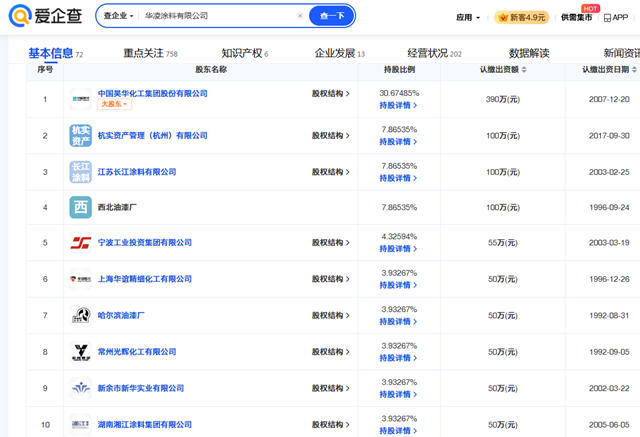Select the 西北油漆厂 name text
Viewport: 640px width, 437px height.
click(x=117, y=207)
